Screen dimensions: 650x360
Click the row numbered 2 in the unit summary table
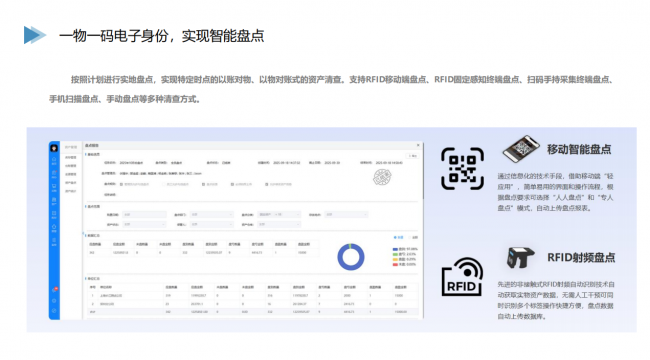pyautogui.click(x=252, y=304)
